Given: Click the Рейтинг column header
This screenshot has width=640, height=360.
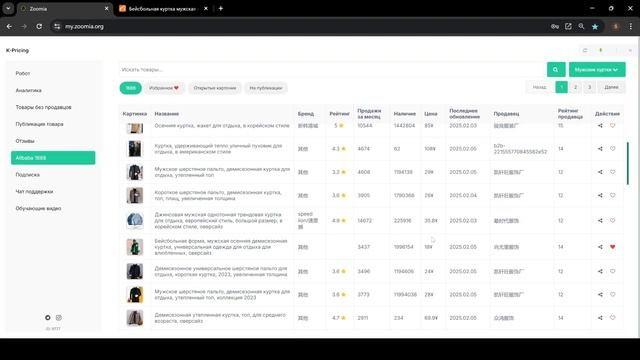Looking at the screenshot, I should click(340, 114).
